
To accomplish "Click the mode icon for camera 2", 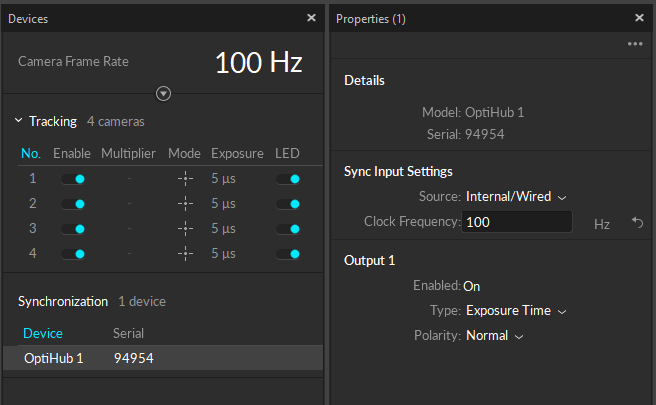I will point(184,204).
